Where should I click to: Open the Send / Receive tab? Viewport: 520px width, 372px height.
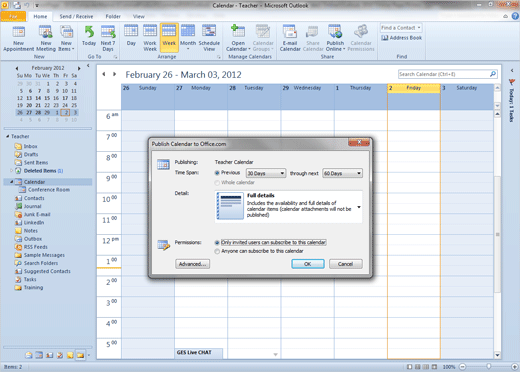(76, 16)
